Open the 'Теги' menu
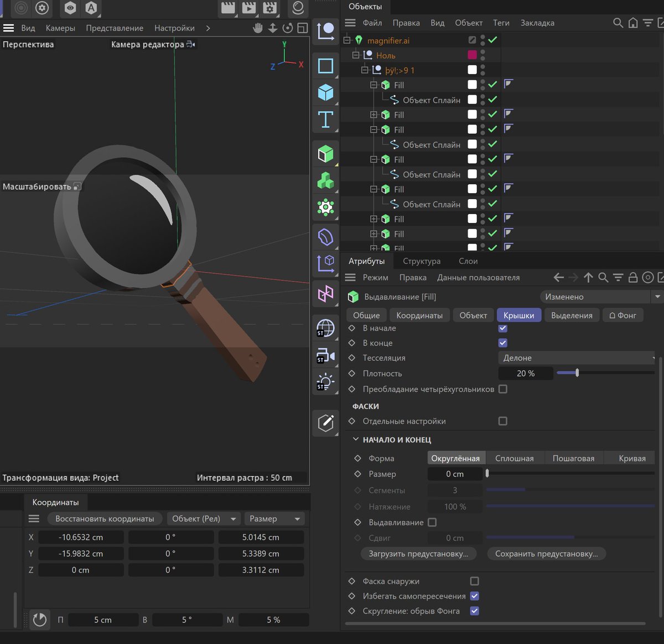This screenshot has height=644, width=664. 501,23
